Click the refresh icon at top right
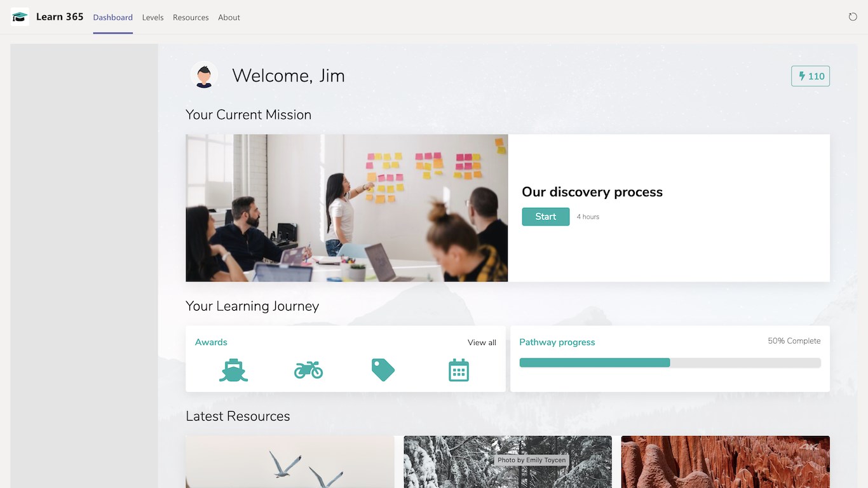 click(x=853, y=17)
